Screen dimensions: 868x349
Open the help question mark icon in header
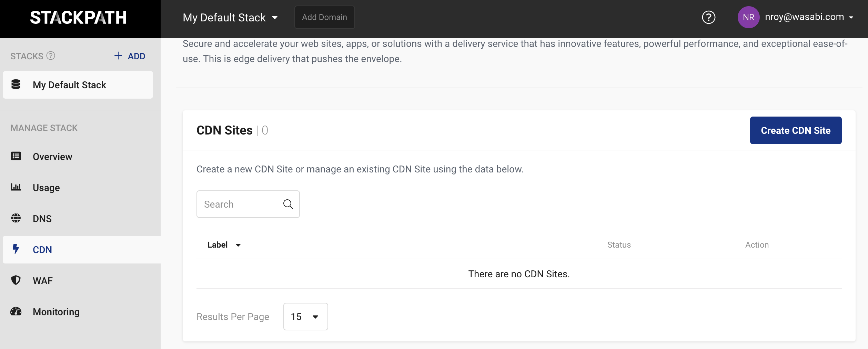(x=708, y=17)
